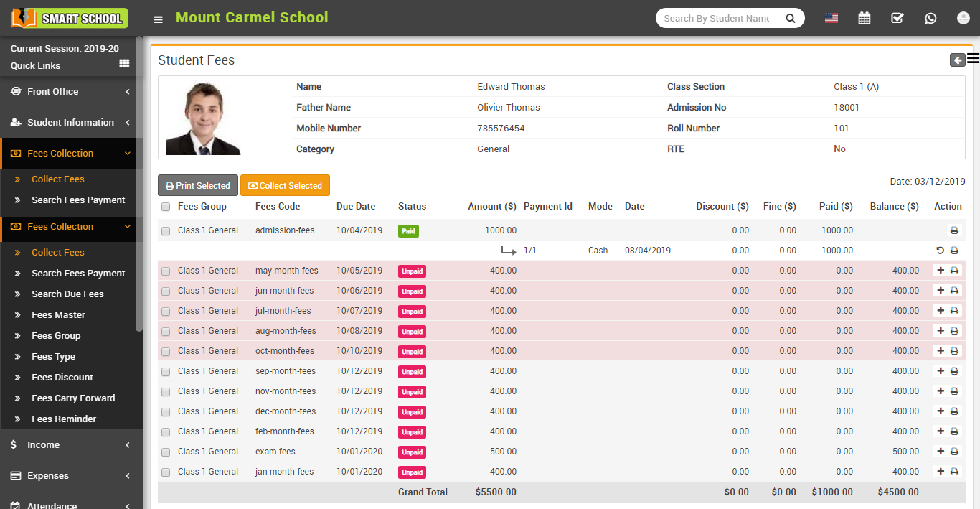Expand the Income sidebar section
The height and width of the screenshot is (509, 980).
click(x=70, y=445)
